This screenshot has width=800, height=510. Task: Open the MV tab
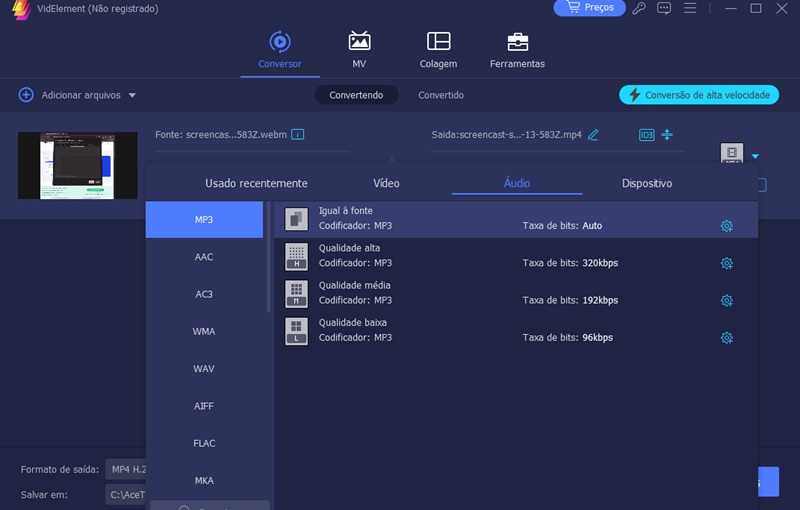pos(359,50)
